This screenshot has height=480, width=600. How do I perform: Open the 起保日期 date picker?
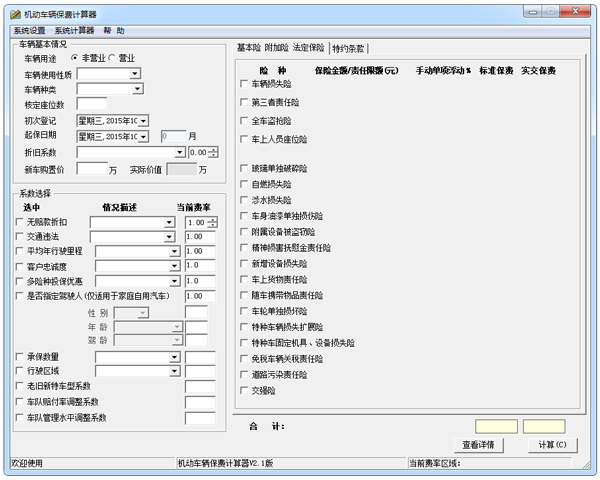(143, 137)
